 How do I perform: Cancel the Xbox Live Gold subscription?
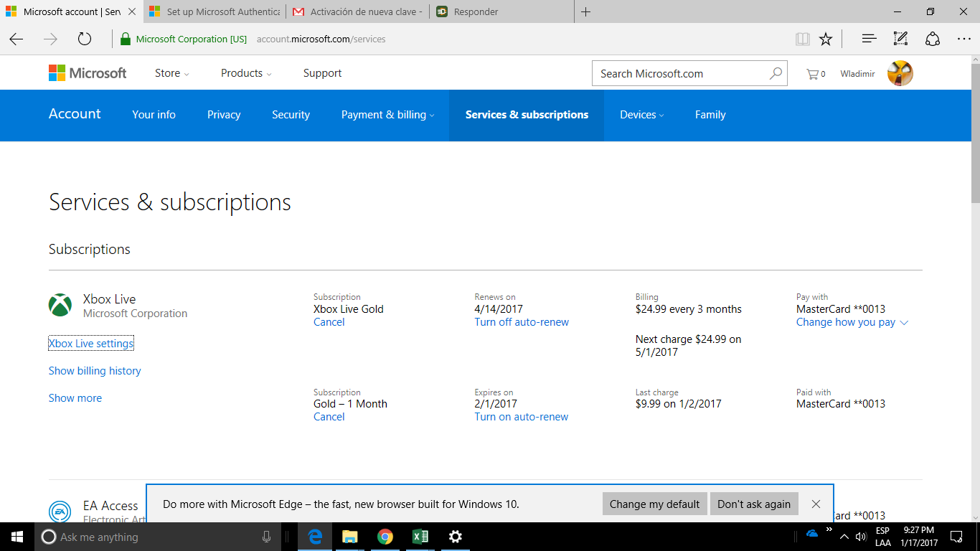[x=329, y=322]
